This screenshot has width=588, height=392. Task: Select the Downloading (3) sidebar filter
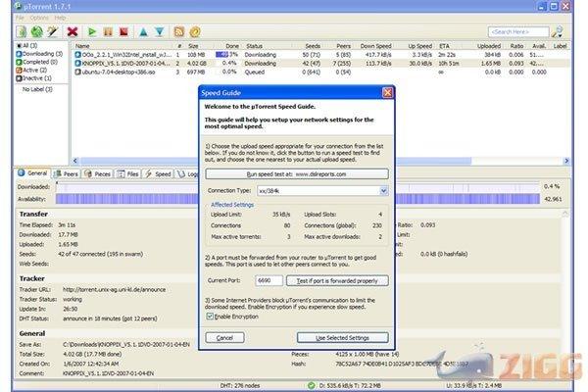tap(39, 54)
